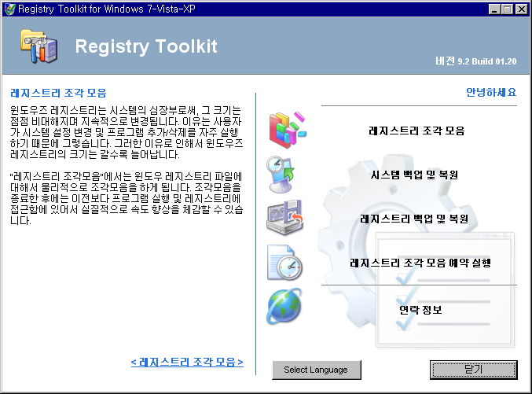Select the registry backup disk drive icon

pos(284,218)
